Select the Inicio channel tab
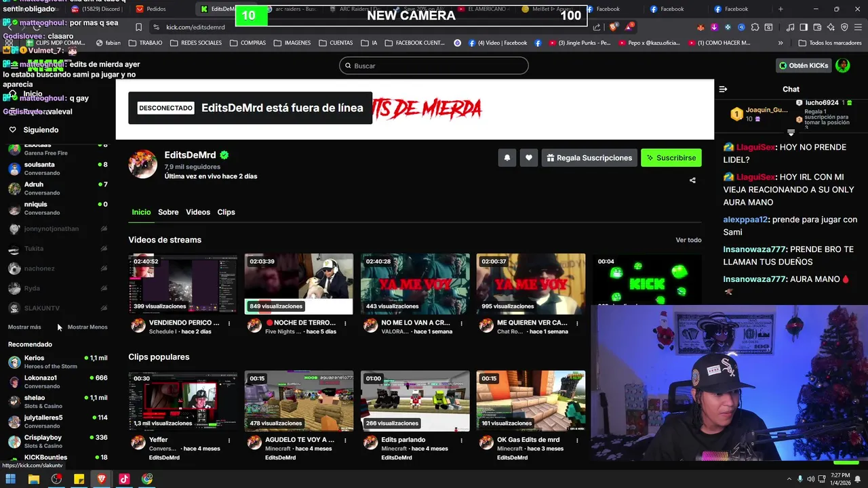 141,212
